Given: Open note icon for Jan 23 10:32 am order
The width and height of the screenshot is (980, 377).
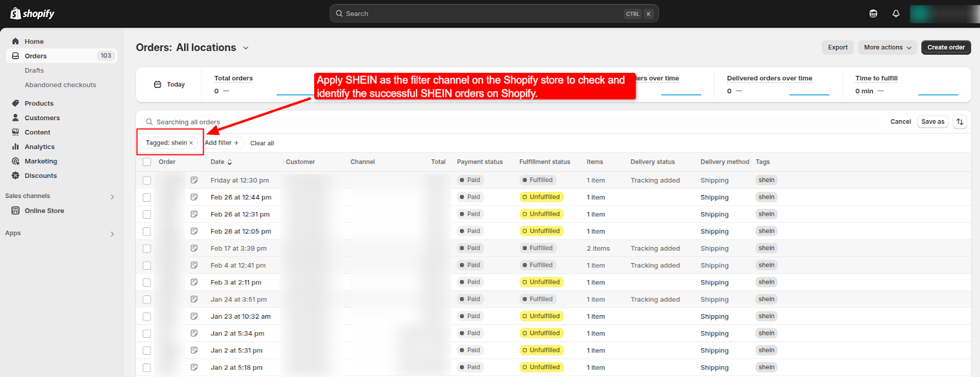Looking at the screenshot, I should click(x=194, y=316).
